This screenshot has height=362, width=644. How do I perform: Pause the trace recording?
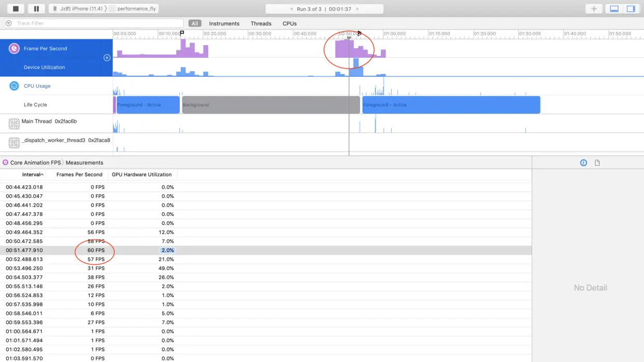click(x=36, y=9)
